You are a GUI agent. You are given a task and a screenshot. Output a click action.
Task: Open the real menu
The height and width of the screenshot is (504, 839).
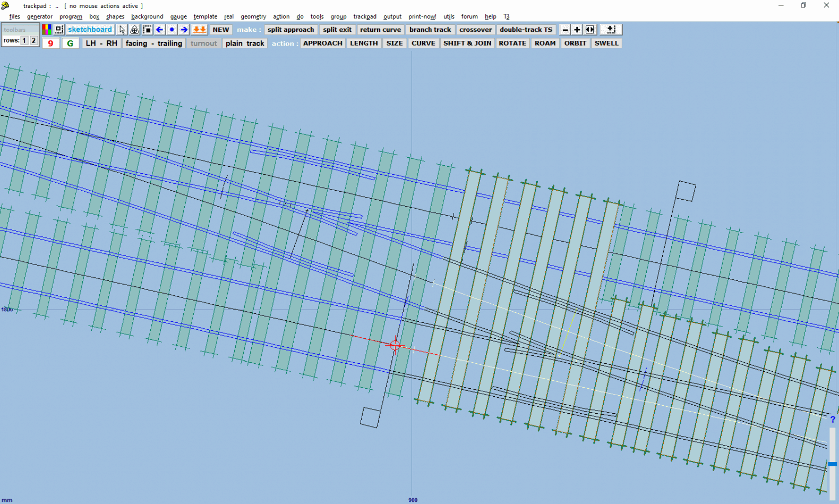click(229, 16)
